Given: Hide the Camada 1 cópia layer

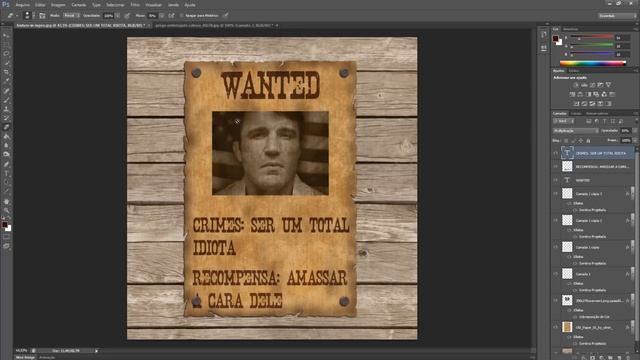Looking at the screenshot, I should tap(556, 247).
